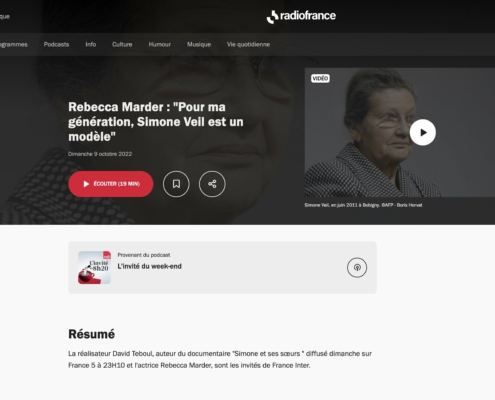Image resolution: width=495 pixels, height=400 pixels.
Task: Open the Musique navigation item
Action: point(199,44)
